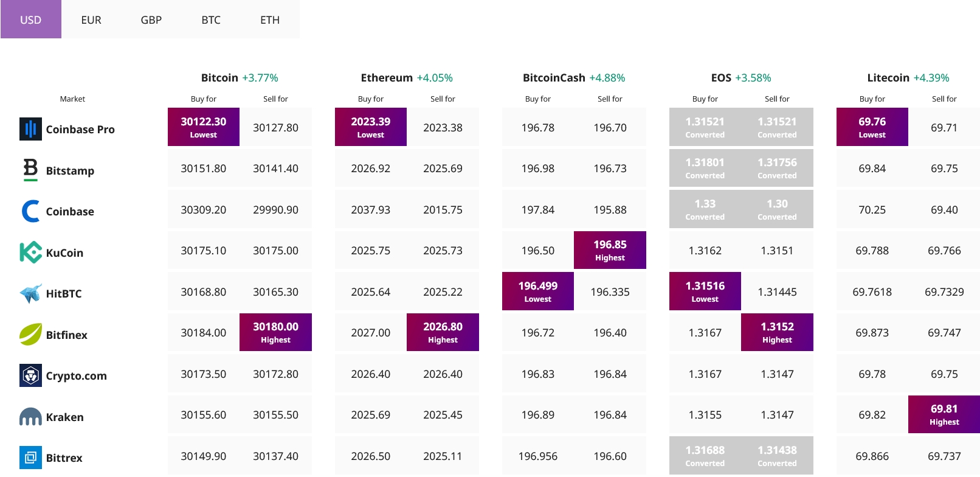Click Bittrex converted EOS sell price 1.31438
Viewport: 980px width, 477px height.
[x=777, y=456]
